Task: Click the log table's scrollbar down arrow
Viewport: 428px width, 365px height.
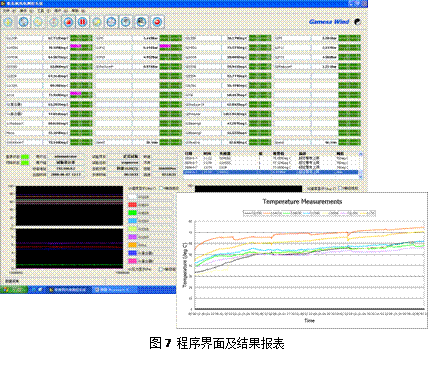Action: pyautogui.click(x=360, y=176)
